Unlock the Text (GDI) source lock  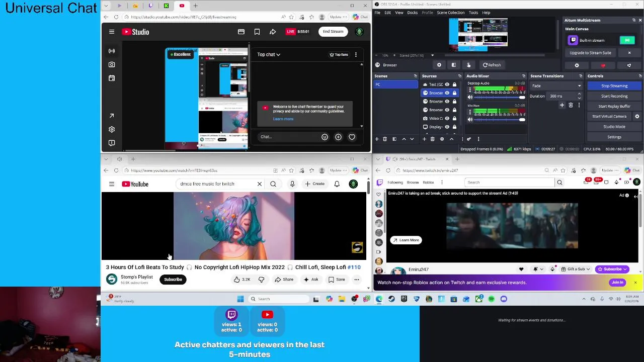coord(454,84)
